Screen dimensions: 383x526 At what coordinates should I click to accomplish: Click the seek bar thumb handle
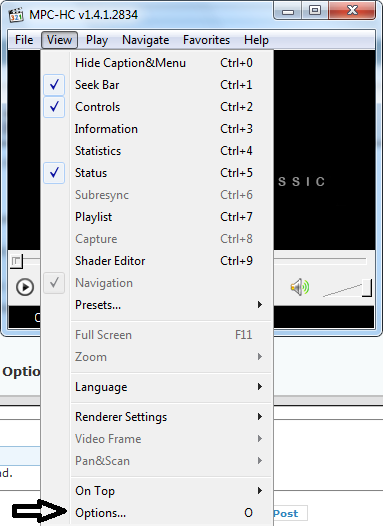(x=16, y=261)
